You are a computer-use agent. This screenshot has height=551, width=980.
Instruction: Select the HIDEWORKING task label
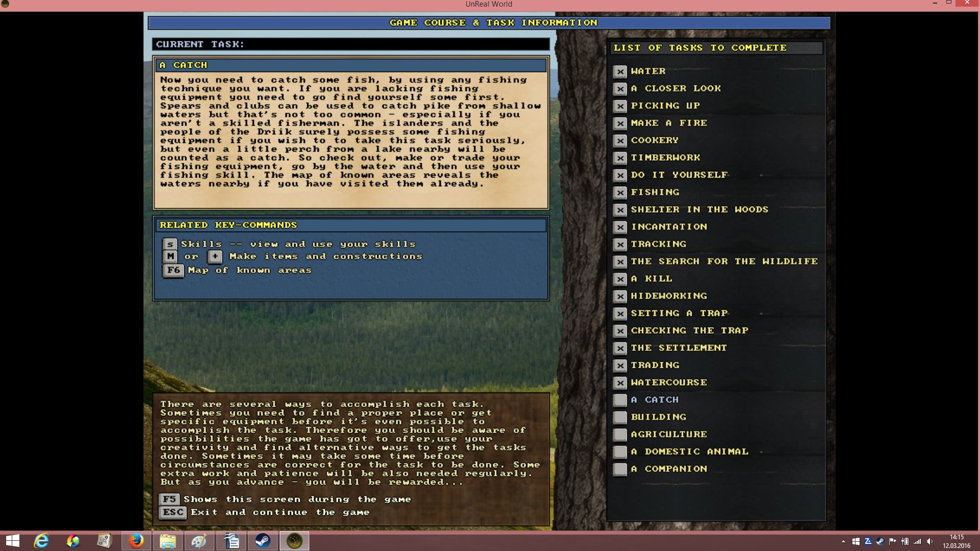point(669,296)
